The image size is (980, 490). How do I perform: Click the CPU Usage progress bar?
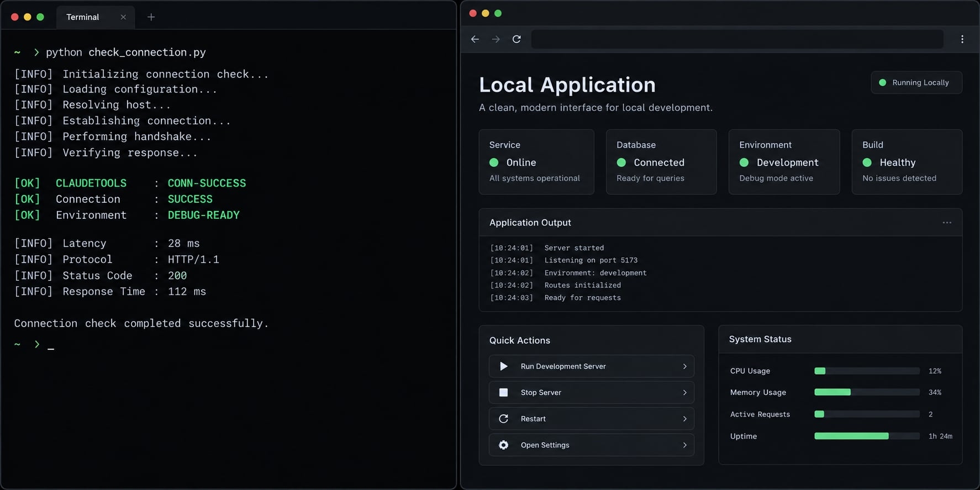point(867,371)
